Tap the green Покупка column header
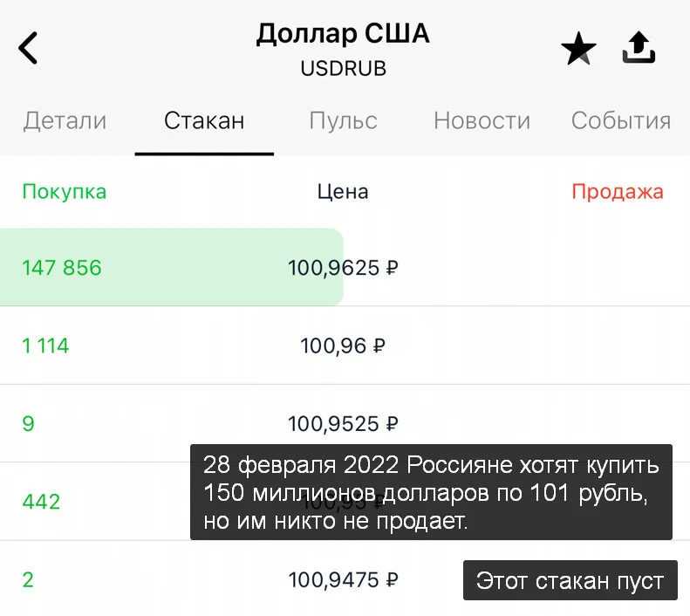The width and height of the screenshot is (690, 616). point(65,192)
